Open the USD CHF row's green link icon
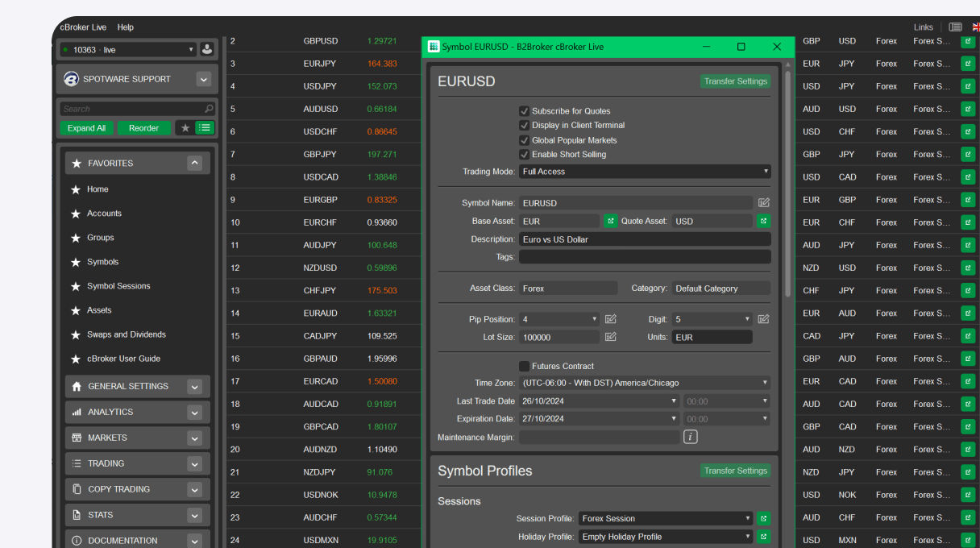 [x=967, y=131]
